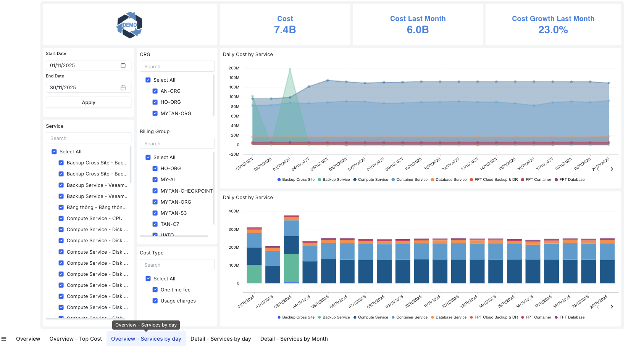Uncheck the AN-ORG organization
Image resolution: width=644 pixels, height=346 pixels.
pyautogui.click(x=155, y=91)
